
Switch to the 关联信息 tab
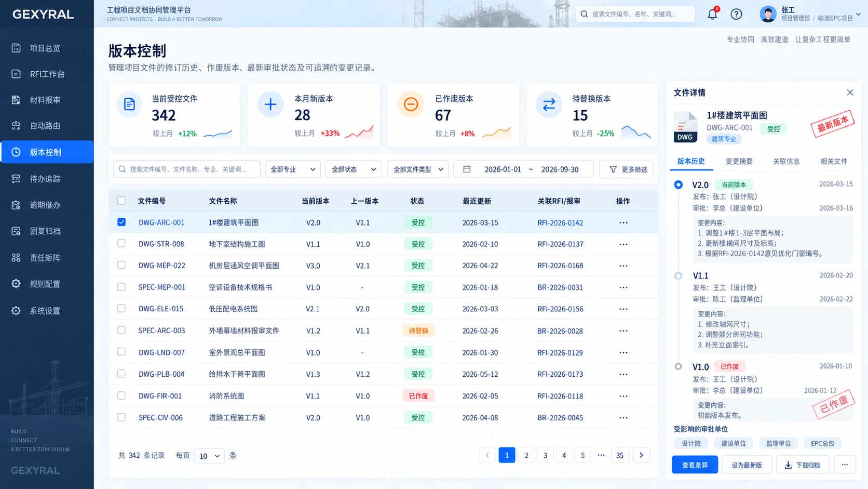786,161
